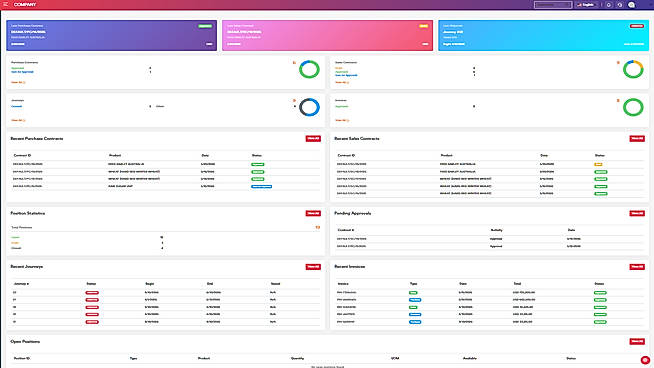Click orange icon in Purchase Contracts summary card
This screenshot has width=654, height=368.
pos(294,63)
